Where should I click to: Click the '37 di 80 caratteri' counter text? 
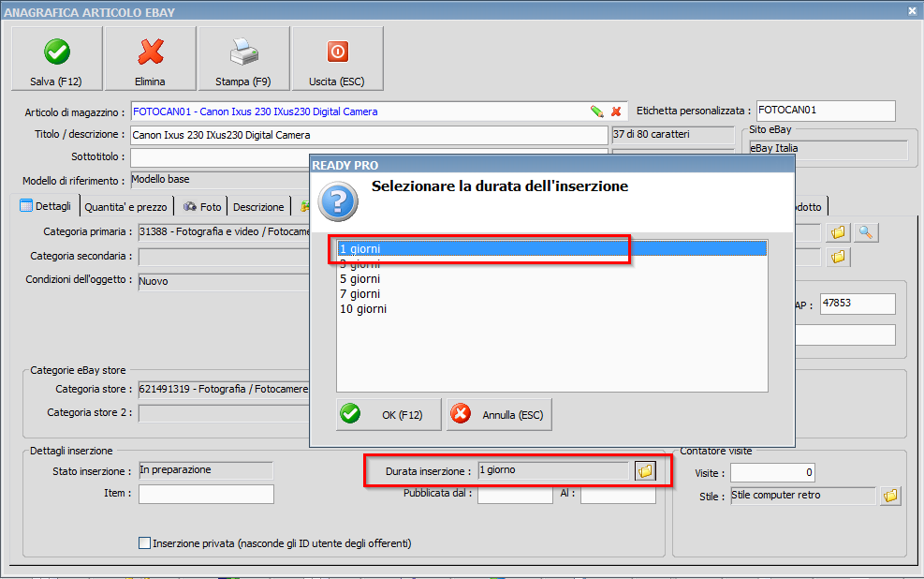[652, 134]
